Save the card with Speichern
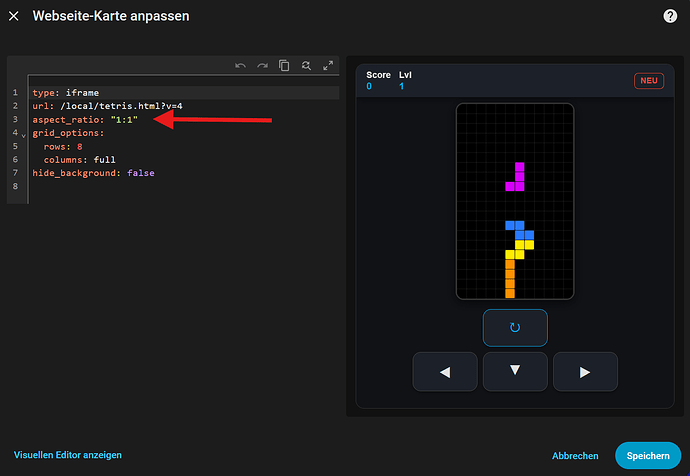The image size is (690, 476). tap(647, 456)
